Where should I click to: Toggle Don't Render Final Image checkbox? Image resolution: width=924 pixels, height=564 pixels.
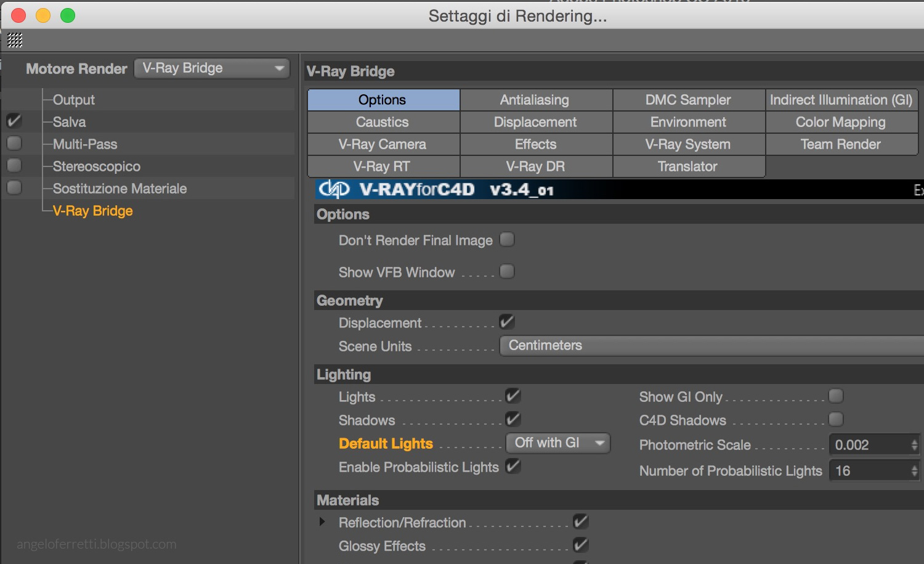point(507,239)
